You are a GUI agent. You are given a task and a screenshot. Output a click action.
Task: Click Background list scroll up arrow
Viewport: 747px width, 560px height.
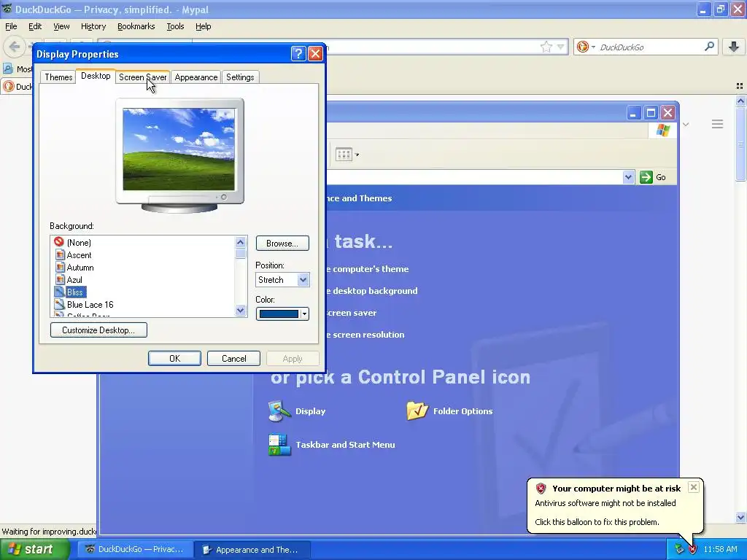241,242
